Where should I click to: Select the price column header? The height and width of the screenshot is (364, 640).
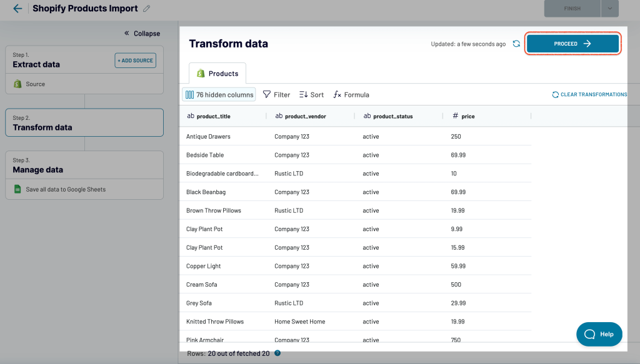pos(487,116)
